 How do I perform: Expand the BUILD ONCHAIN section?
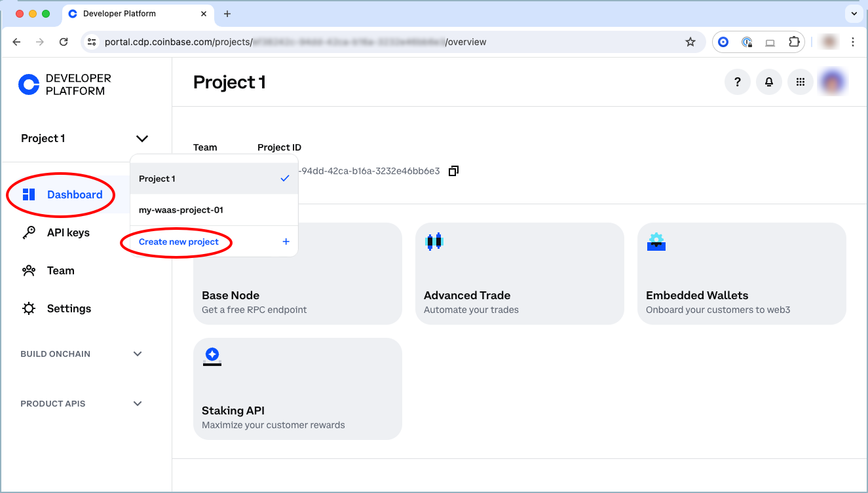[x=138, y=354]
